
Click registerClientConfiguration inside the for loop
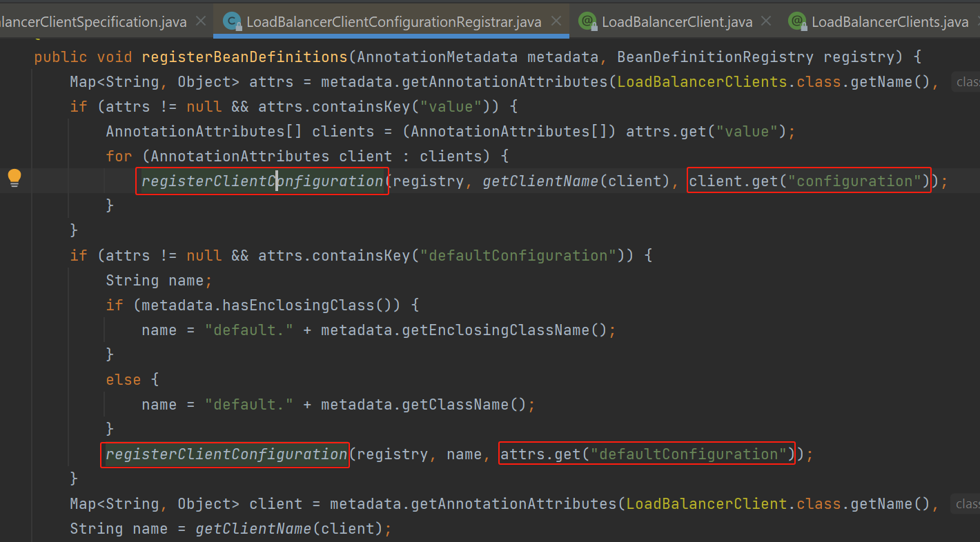pos(262,181)
